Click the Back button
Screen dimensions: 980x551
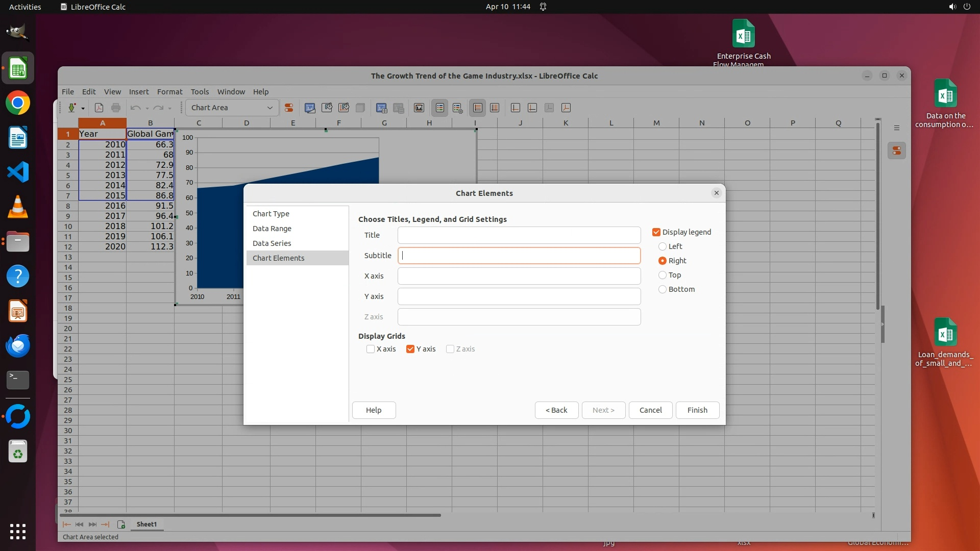[556, 410]
